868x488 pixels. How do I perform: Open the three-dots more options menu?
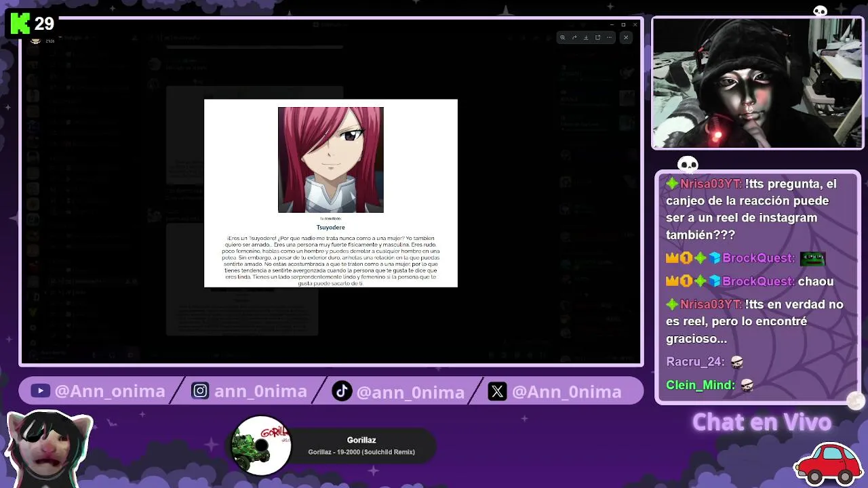[610, 37]
